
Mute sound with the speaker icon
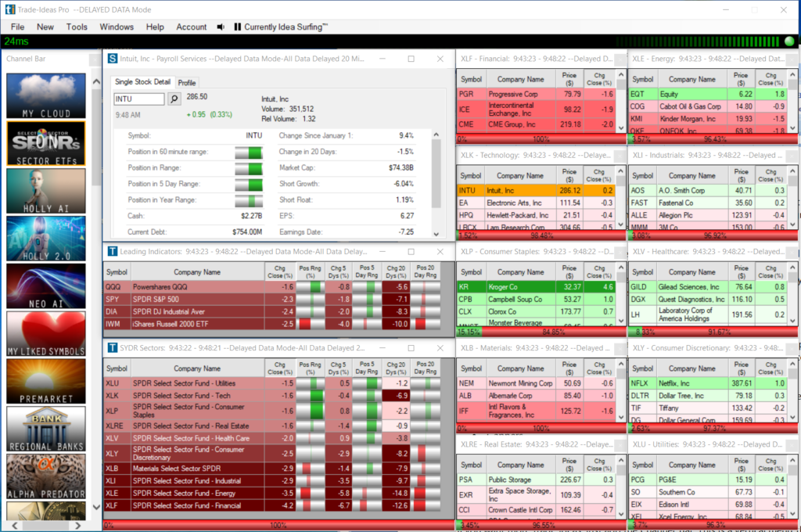click(x=221, y=27)
